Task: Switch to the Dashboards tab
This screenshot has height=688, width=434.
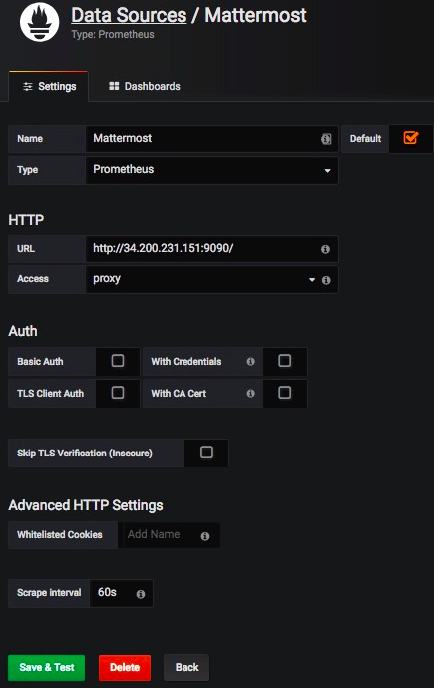Action: pyautogui.click(x=145, y=86)
